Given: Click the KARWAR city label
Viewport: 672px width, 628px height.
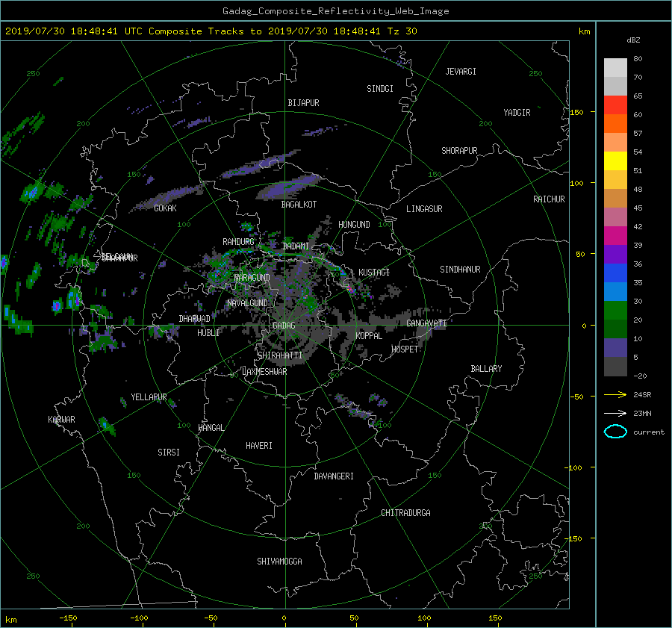Looking at the screenshot, I should tap(61, 420).
